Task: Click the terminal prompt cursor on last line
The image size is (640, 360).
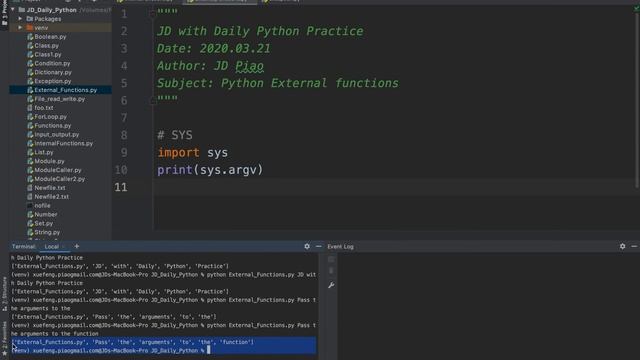Action: [x=209, y=350]
